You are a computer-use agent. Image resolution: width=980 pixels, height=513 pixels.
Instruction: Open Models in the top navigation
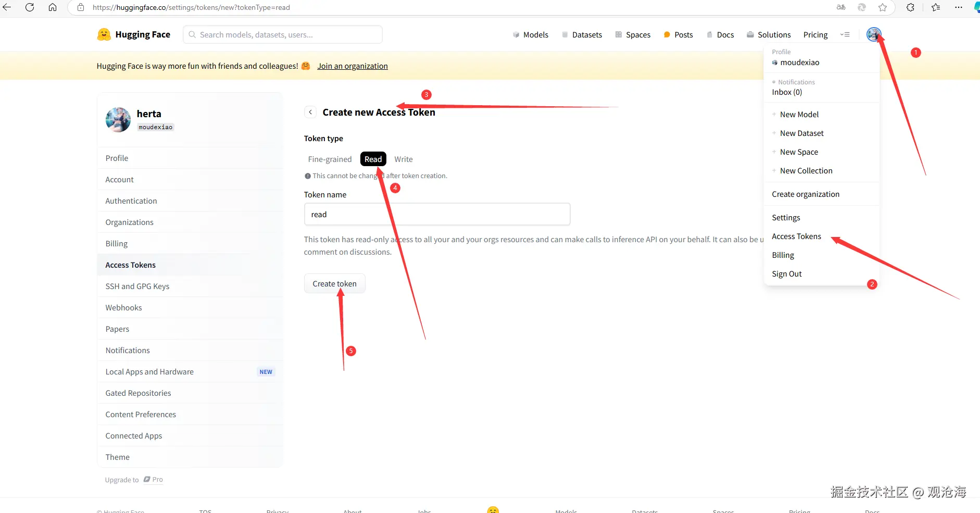pos(530,34)
